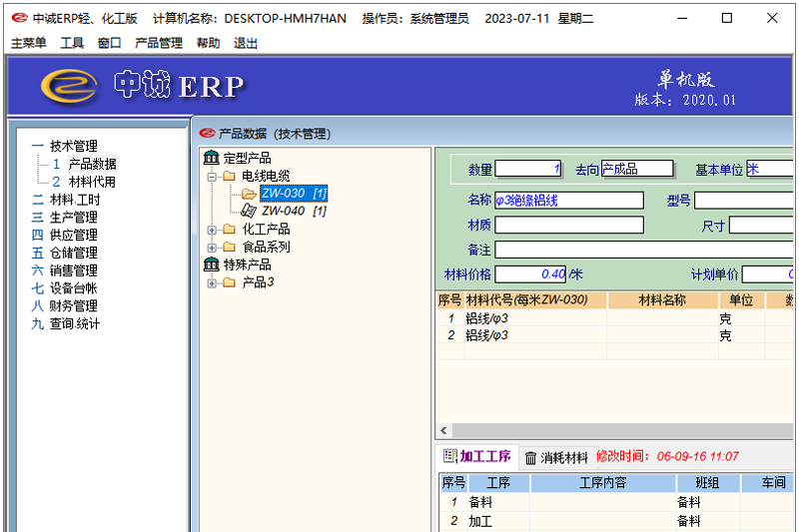Select 仓储管理 module

73,253
